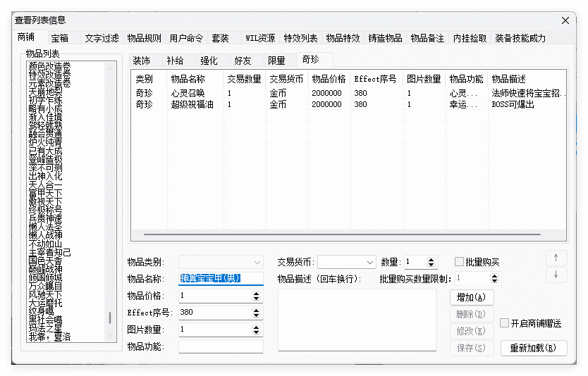Click the 物品功能 column header
The height and width of the screenshot is (376, 588).
click(x=467, y=79)
